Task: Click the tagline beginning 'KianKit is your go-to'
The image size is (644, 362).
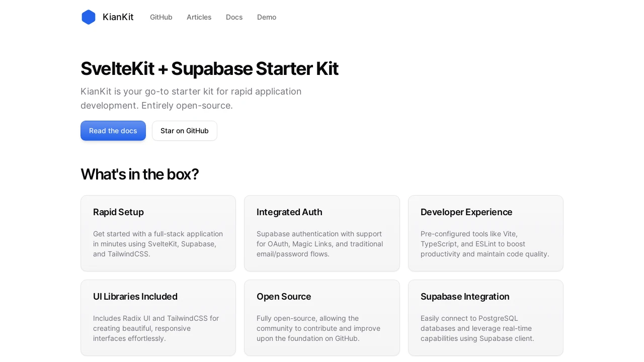Action: (191, 99)
